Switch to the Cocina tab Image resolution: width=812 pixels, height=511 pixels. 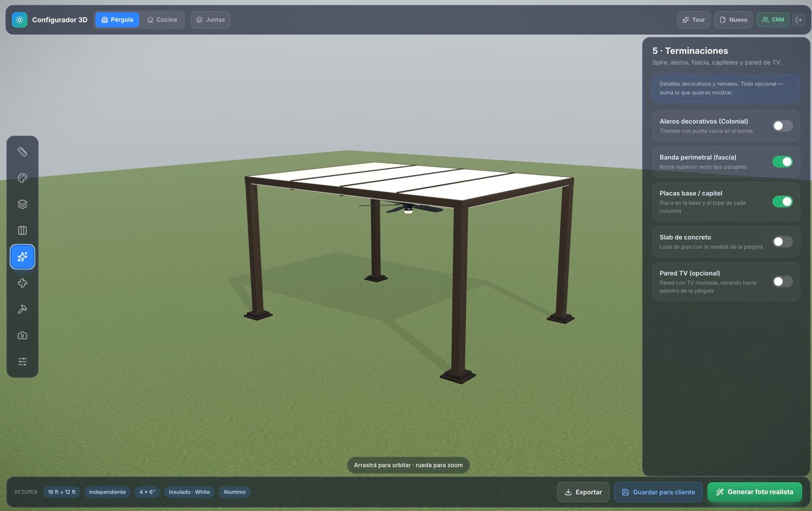pyautogui.click(x=162, y=20)
